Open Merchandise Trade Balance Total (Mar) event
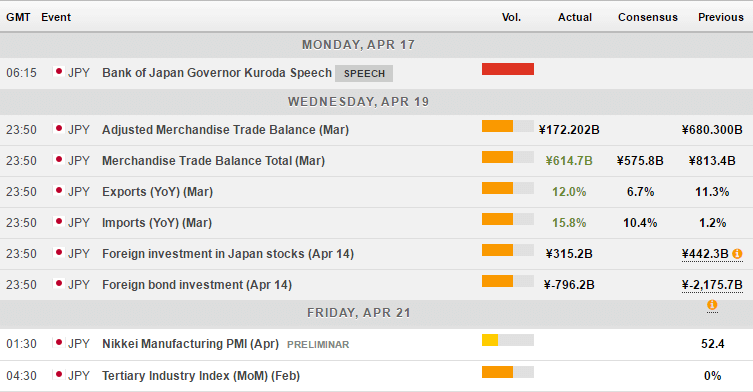 [x=213, y=160]
